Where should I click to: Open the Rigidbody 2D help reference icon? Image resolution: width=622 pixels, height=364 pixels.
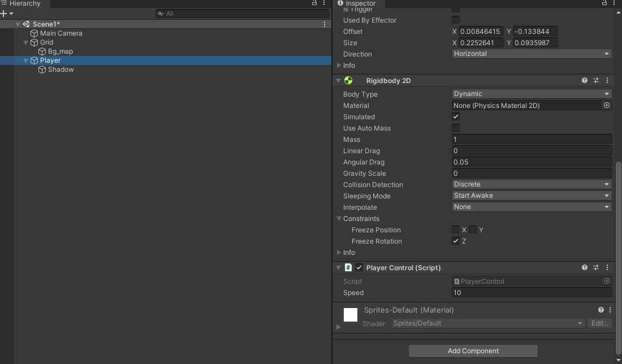tap(584, 80)
